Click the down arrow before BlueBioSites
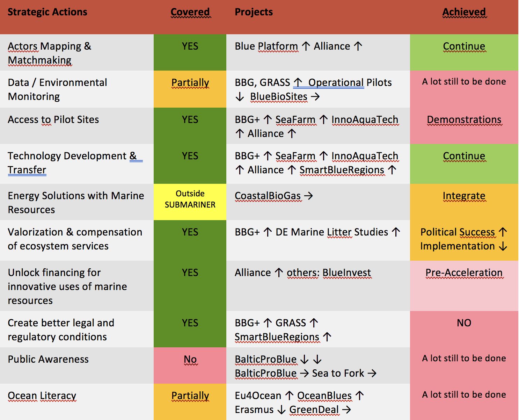Screen dimensions: 519x420 [x=240, y=97]
